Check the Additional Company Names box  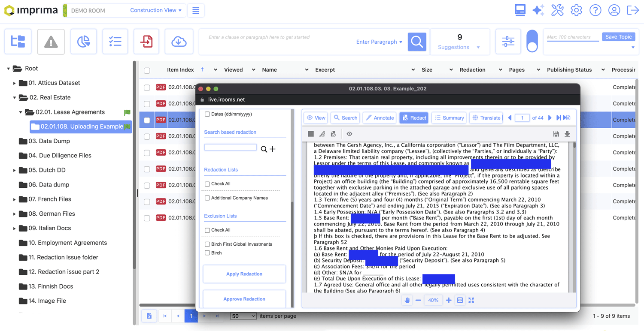coord(207,198)
